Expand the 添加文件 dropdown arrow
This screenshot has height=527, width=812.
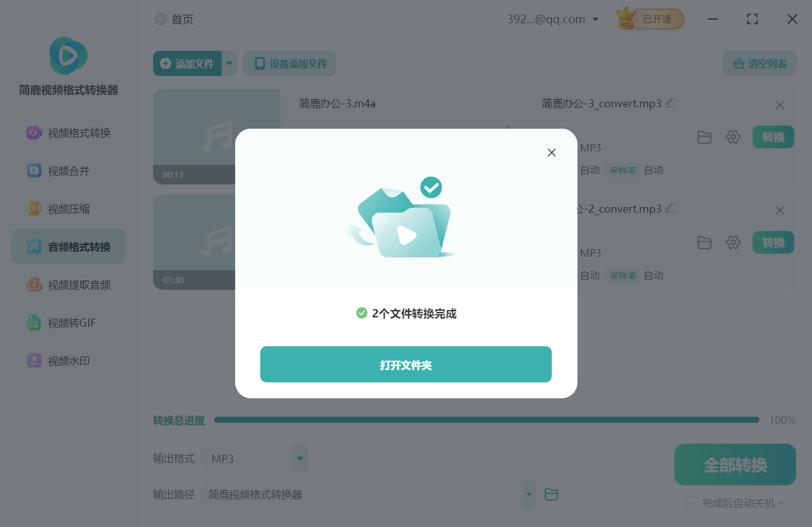(230, 63)
